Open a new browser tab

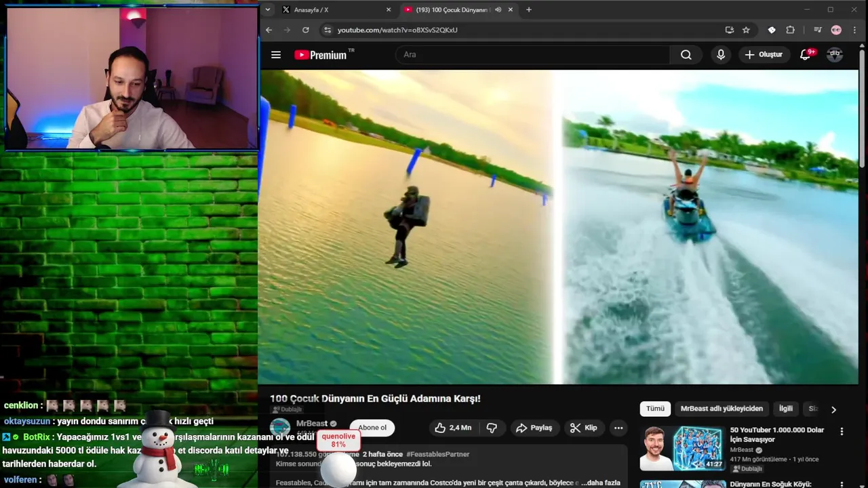(x=529, y=9)
